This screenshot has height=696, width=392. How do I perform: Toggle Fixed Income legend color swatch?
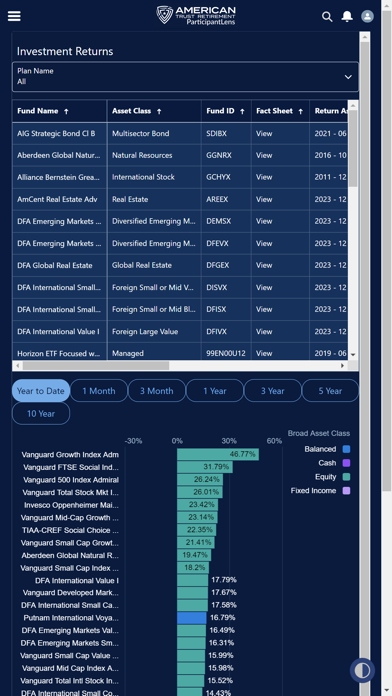pyautogui.click(x=346, y=490)
